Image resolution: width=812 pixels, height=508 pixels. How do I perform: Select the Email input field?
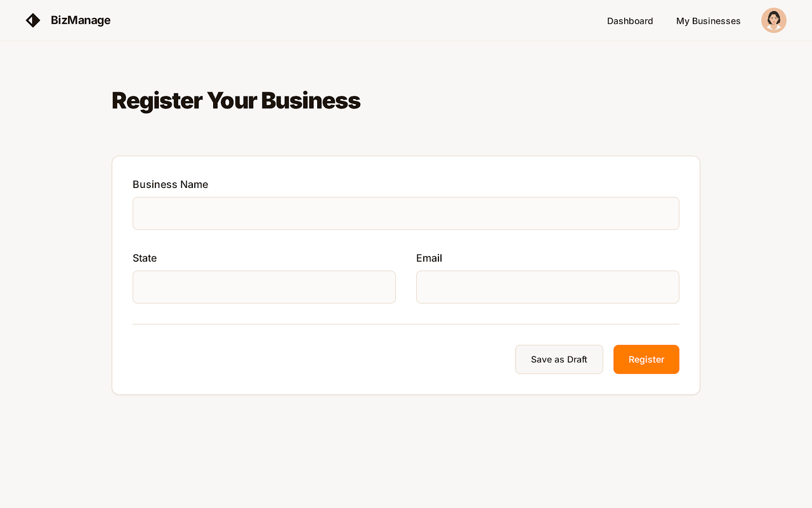pyautogui.click(x=547, y=287)
